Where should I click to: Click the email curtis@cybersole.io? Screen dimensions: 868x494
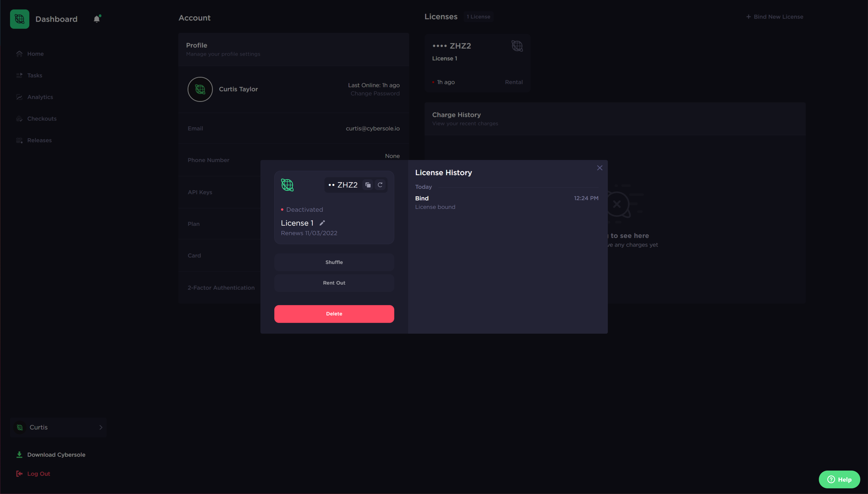tap(372, 128)
